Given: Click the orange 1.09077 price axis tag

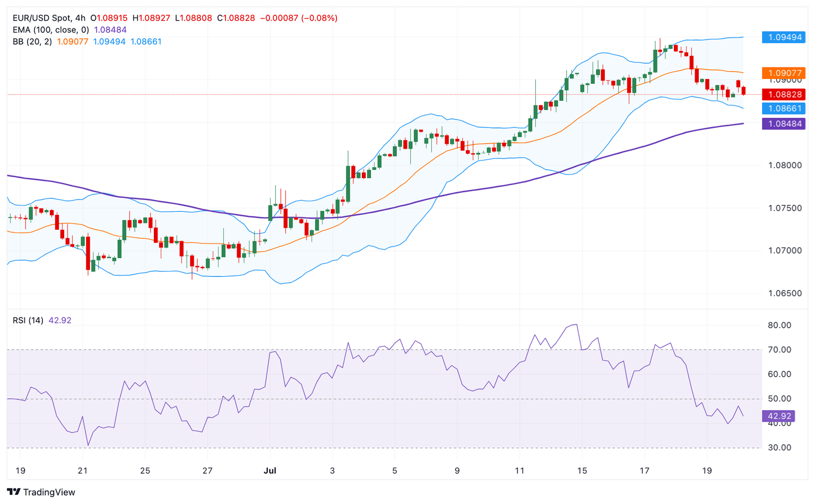Looking at the screenshot, I should tap(783, 73).
